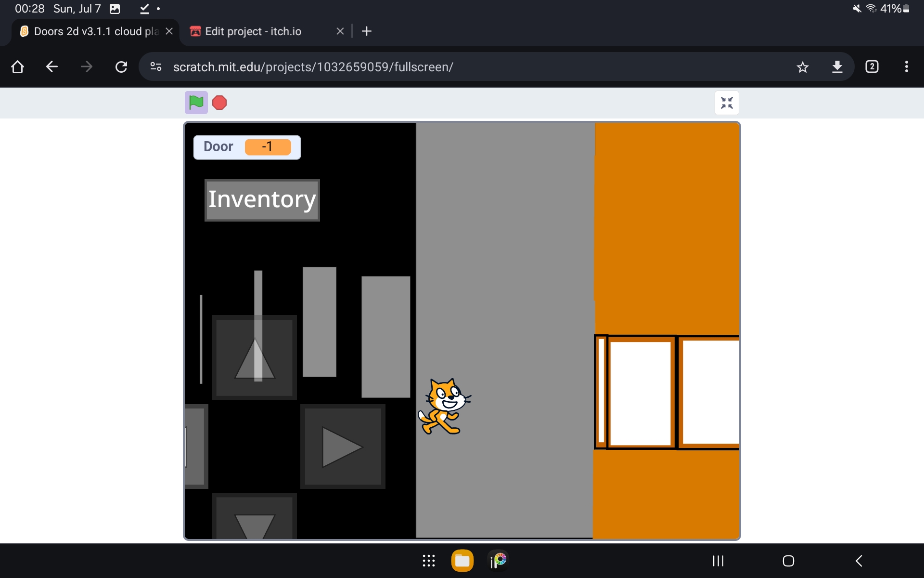The height and width of the screenshot is (578, 924).
Task: Reload the Scratch project page
Action: tap(121, 67)
